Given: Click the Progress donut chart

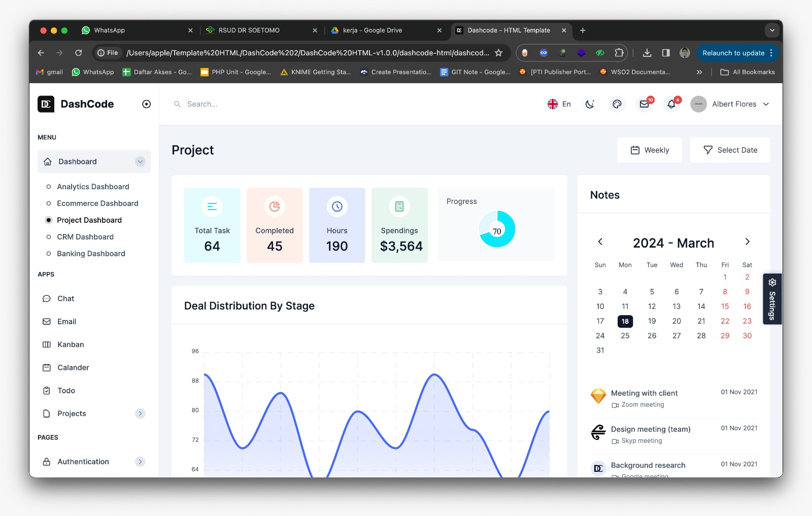Looking at the screenshot, I should pyautogui.click(x=497, y=229).
